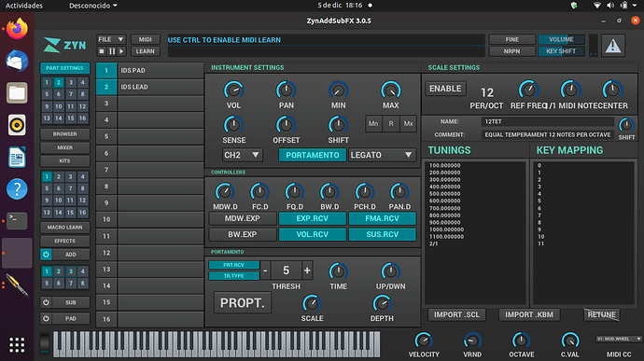Click the REF FREQ knob

[x=528, y=90]
